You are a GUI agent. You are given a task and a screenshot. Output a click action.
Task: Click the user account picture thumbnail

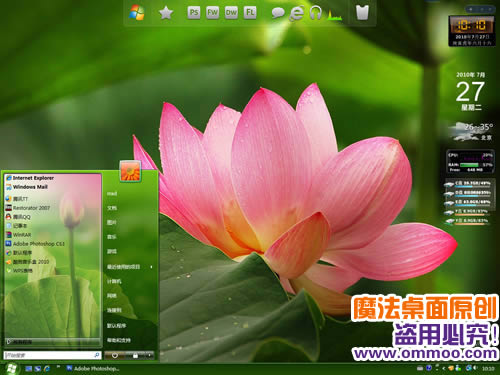coord(130,171)
